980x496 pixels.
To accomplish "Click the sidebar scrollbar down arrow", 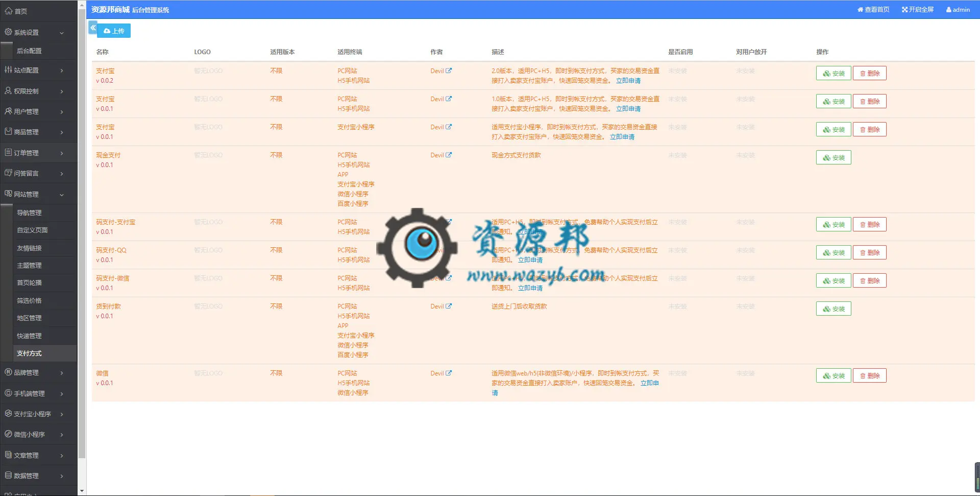I will coord(82,491).
